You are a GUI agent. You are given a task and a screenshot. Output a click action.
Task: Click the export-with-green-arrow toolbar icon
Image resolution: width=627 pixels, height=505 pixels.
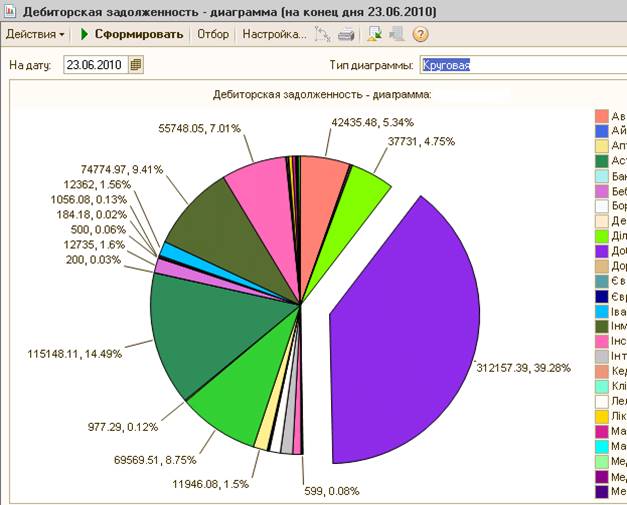point(375,34)
